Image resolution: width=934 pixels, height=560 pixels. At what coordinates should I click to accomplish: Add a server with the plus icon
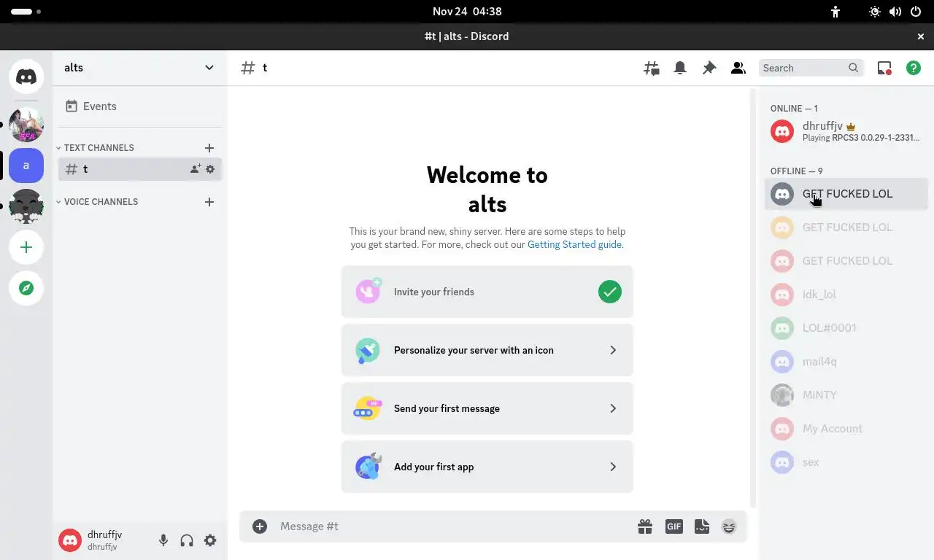tap(26, 247)
